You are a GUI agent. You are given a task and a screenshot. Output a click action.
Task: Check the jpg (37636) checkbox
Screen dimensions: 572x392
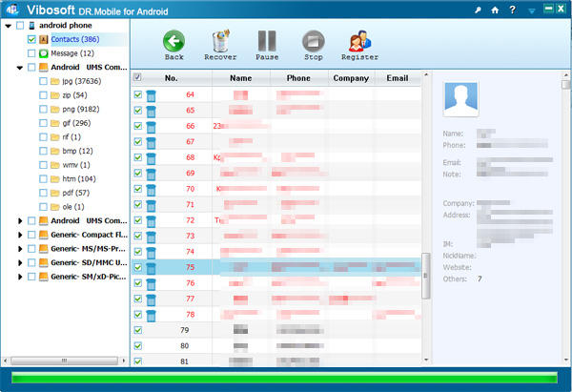pyautogui.click(x=43, y=81)
